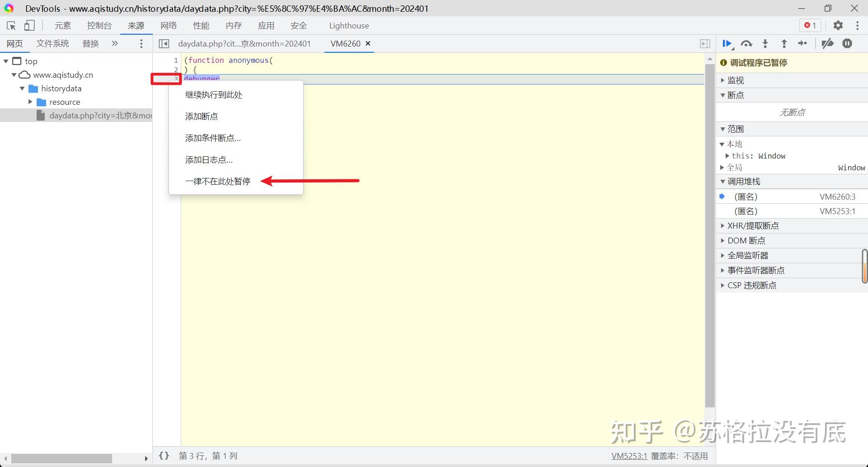Step into next function call
The height and width of the screenshot is (467, 868).
coord(765,44)
